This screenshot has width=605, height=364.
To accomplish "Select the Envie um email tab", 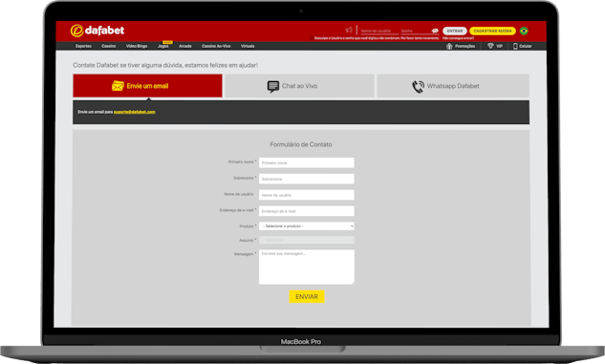I will pos(147,86).
